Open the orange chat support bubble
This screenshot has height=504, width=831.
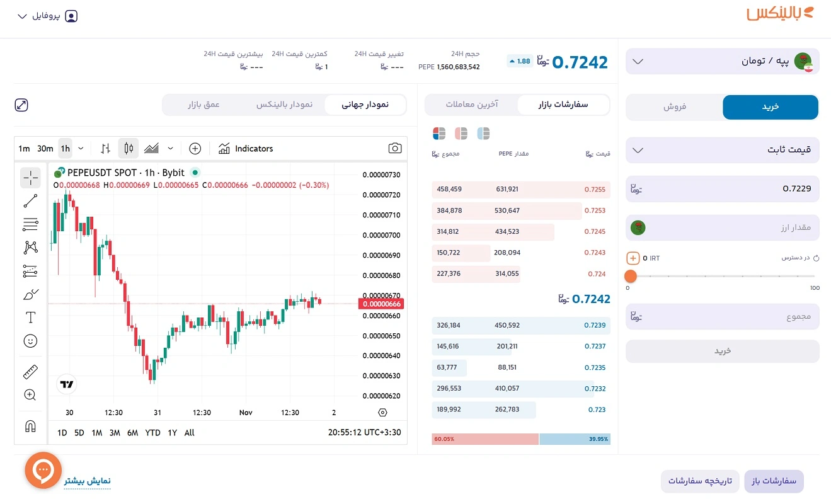[x=43, y=470]
